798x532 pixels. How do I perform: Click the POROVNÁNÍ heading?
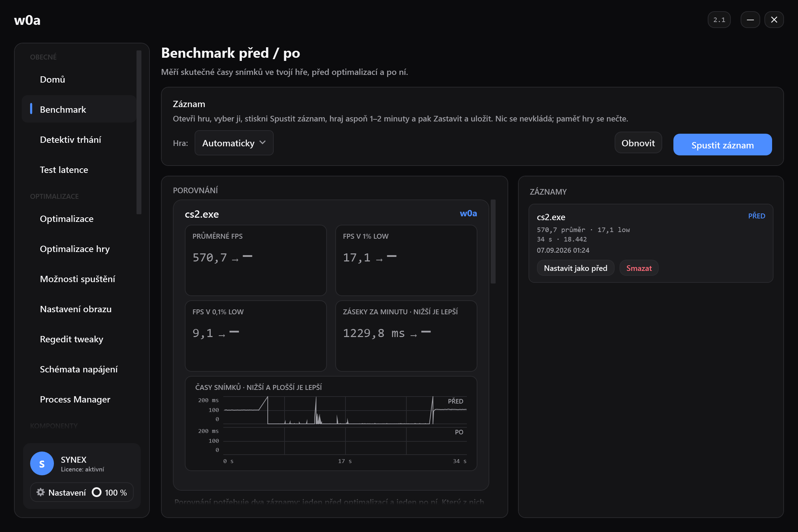pyautogui.click(x=195, y=190)
